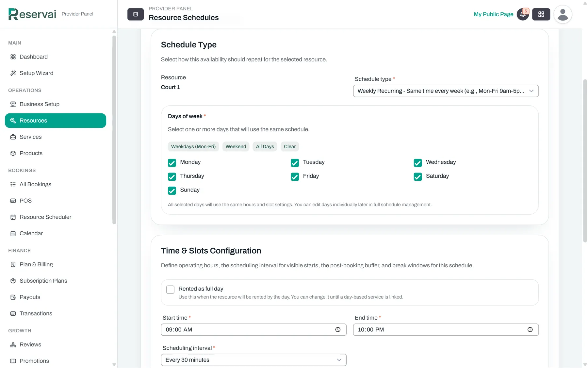Open Resource Scheduler from the sidebar
The height and width of the screenshot is (368, 588).
tap(56, 217)
